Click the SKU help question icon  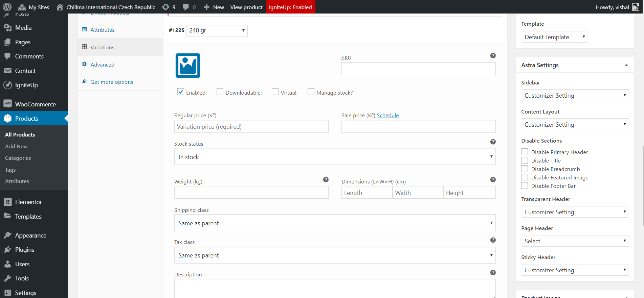(x=493, y=56)
